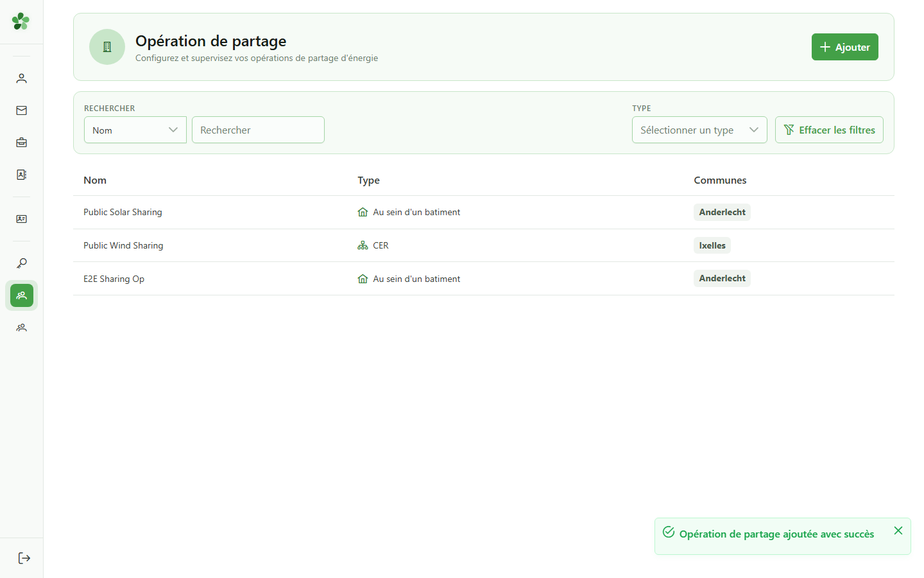
Task: Select the E2E Sharing Op row name
Action: click(114, 279)
